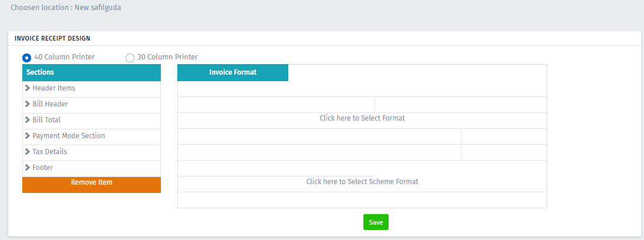This screenshot has height=240, width=644.
Task: Select the Invoice Format header tab
Action: click(233, 72)
